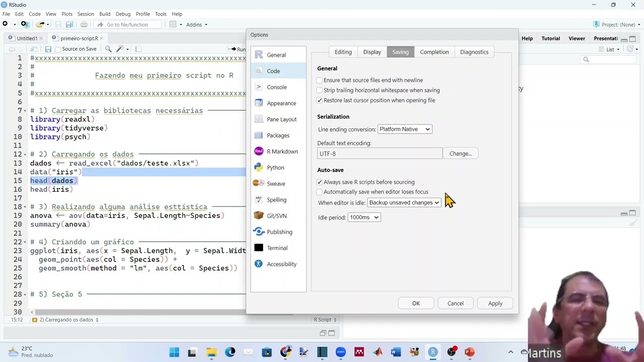Image resolution: width=644 pixels, height=362 pixels.
Task: Open the Publishing options category
Action: [x=278, y=232]
